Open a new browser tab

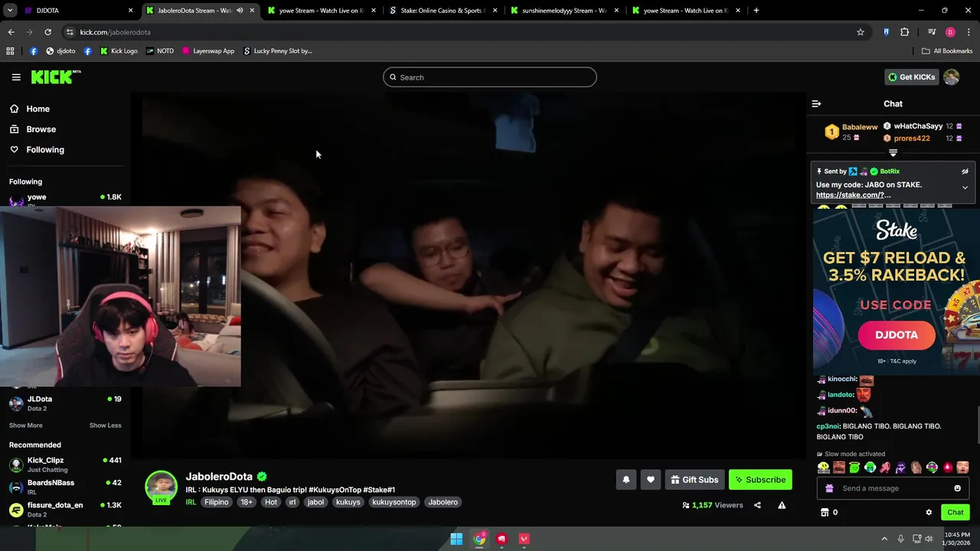756,11
